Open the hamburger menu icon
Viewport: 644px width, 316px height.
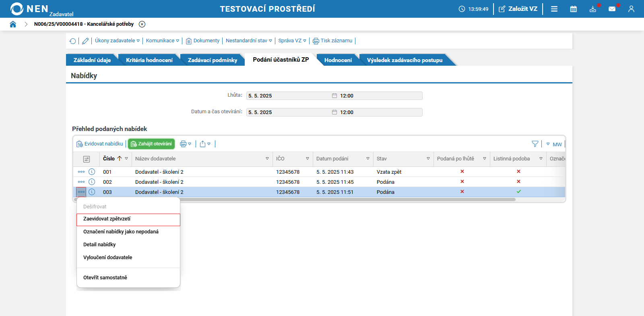(x=554, y=9)
